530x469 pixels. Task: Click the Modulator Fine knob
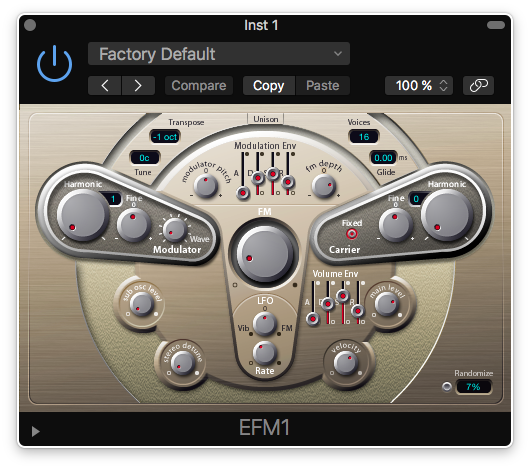point(134,225)
